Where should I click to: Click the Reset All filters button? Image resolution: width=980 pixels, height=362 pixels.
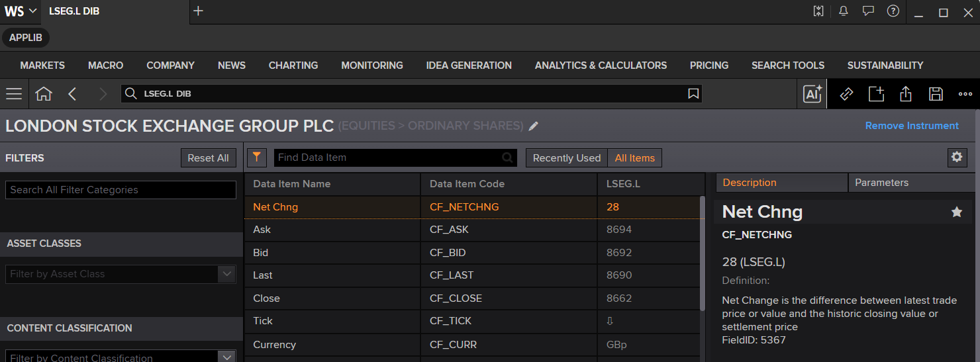(x=208, y=158)
